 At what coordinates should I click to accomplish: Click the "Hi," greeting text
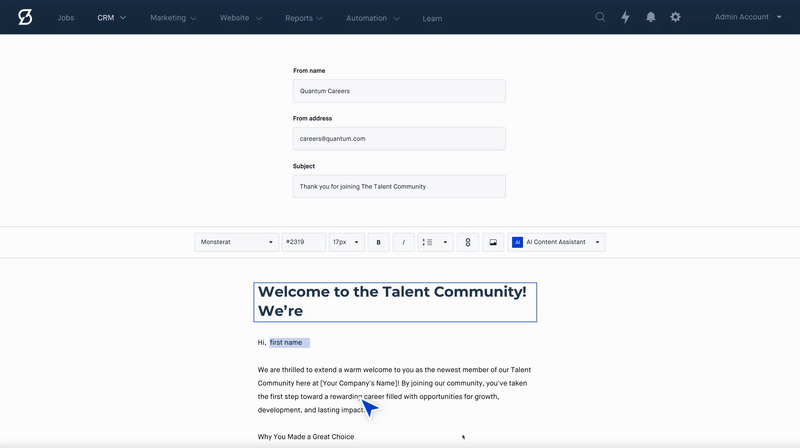(x=262, y=342)
